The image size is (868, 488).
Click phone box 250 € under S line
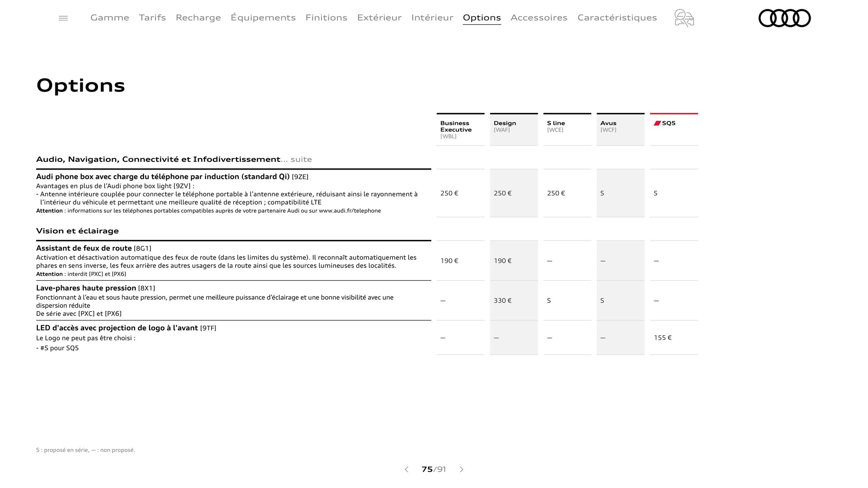556,193
